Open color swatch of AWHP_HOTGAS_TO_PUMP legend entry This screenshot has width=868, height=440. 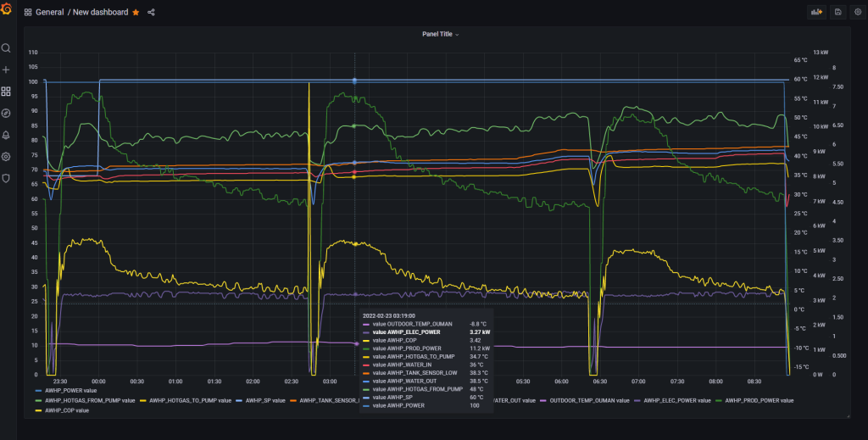coord(143,401)
